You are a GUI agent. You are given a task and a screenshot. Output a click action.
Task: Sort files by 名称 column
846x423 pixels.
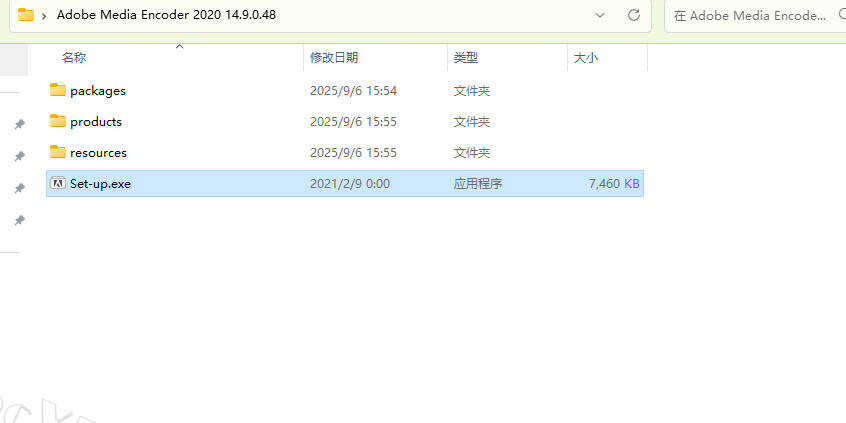tap(74, 58)
